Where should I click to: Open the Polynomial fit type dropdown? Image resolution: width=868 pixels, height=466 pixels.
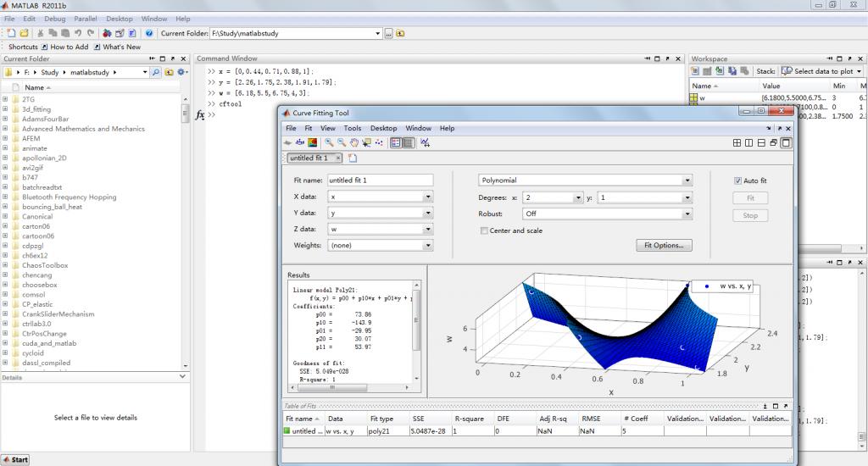pos(687,180)
